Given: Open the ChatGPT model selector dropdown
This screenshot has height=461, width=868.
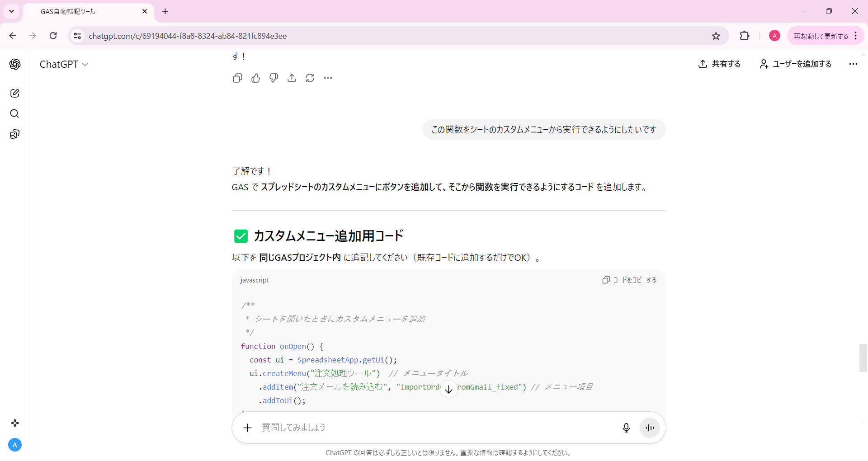Looking at the screenshot, I should tap(64, 64).
